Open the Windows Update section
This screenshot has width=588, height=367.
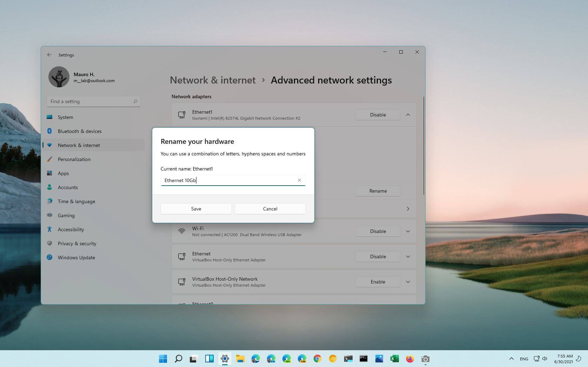(x=76, y=257)
